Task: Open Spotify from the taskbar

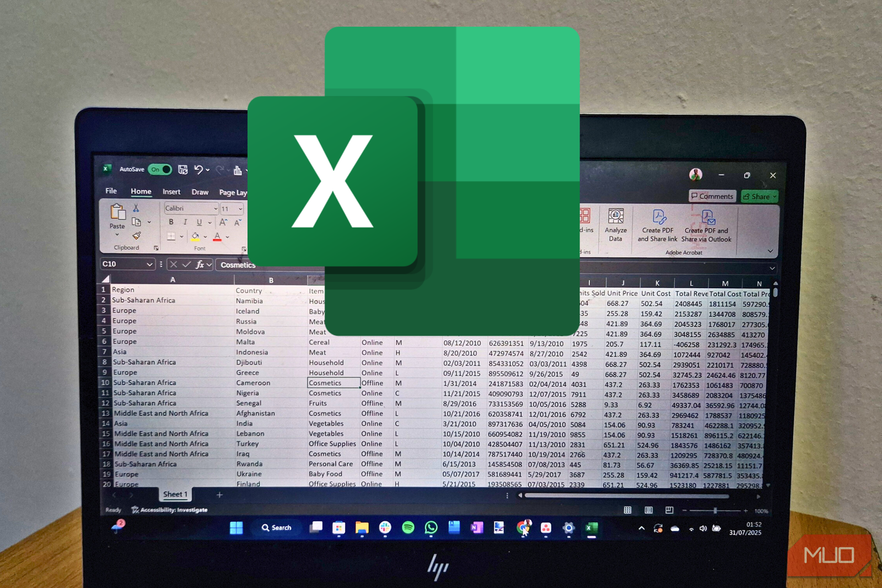Action: 408,527
